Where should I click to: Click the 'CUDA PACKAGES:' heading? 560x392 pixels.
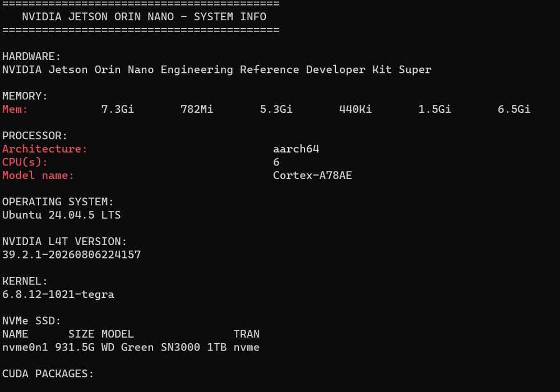tap(48, 374)
